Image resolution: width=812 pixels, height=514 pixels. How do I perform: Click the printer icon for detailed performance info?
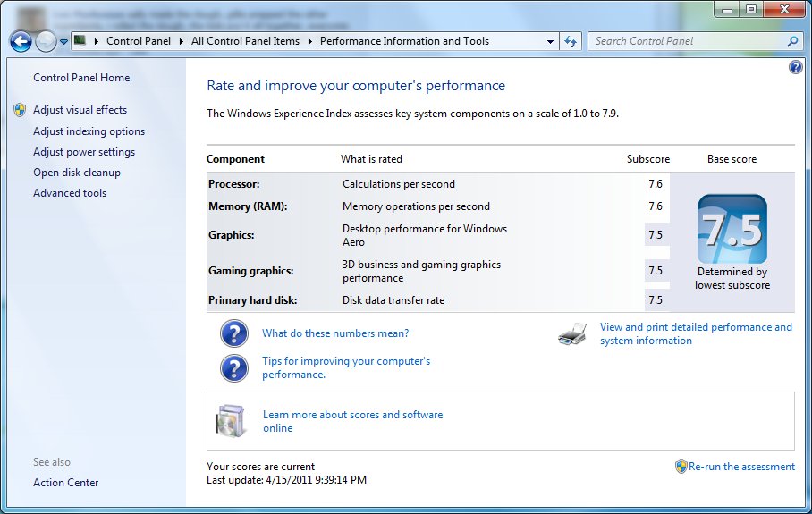coord(572,334)
